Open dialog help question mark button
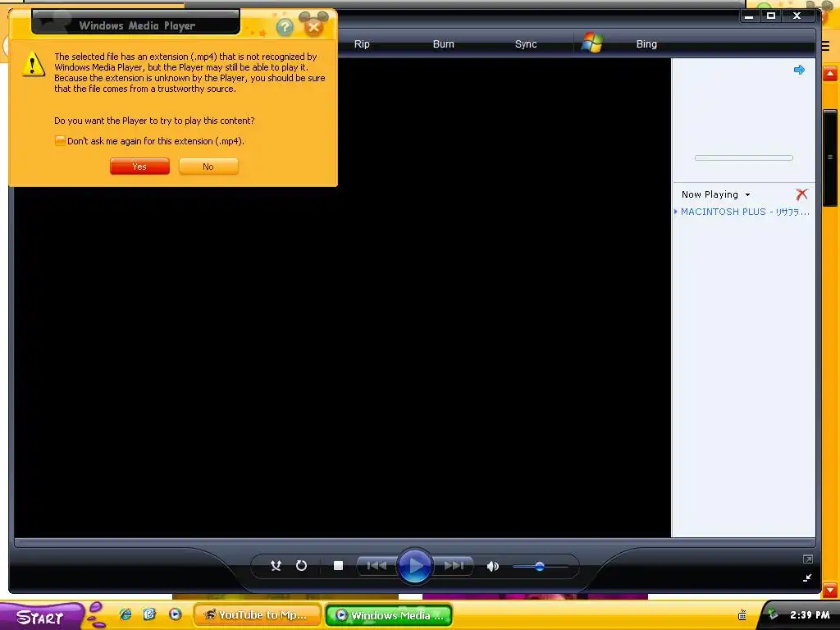 click(285, 27)
